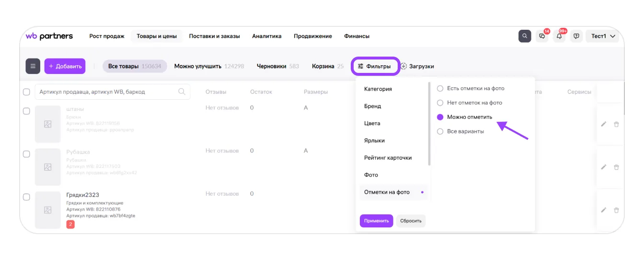The height and width of the screenshot is (260, 644).
Task: Open the notifications bell icon
Action: 559,36
